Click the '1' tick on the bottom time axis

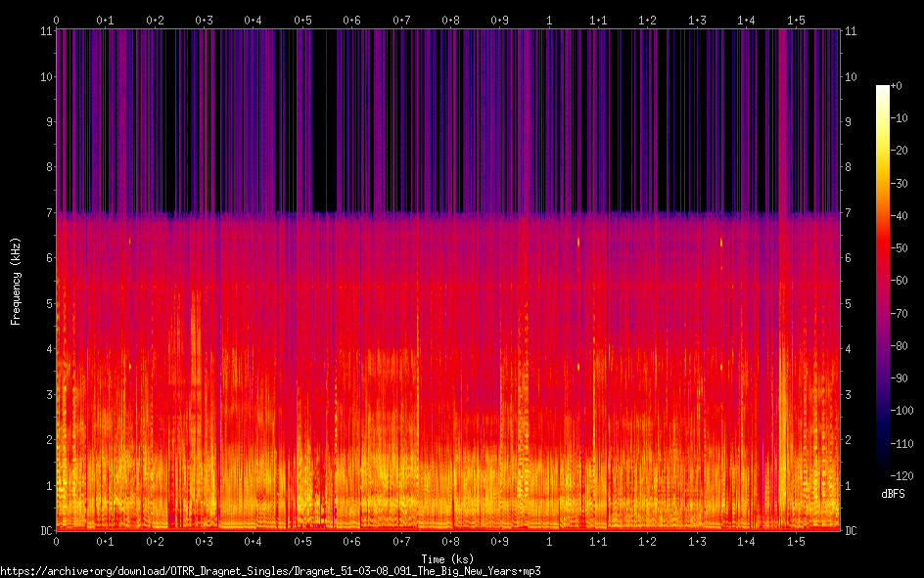(x=549, y=541)
